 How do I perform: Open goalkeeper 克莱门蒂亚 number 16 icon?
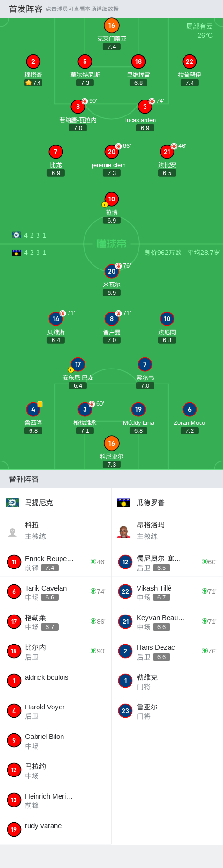pyautogui.click(x=111, y=25)
